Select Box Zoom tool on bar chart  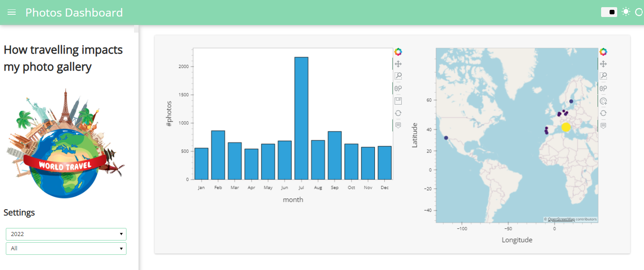398,76
